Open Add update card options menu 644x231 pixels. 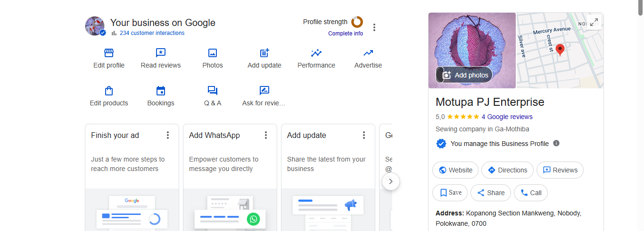click(x=364, y=135)
